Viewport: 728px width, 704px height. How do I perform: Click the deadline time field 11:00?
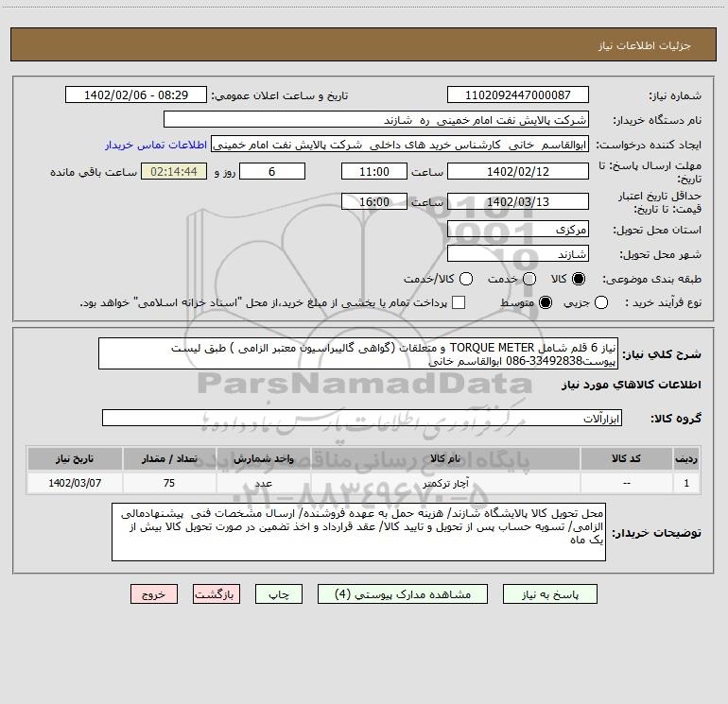374,171
